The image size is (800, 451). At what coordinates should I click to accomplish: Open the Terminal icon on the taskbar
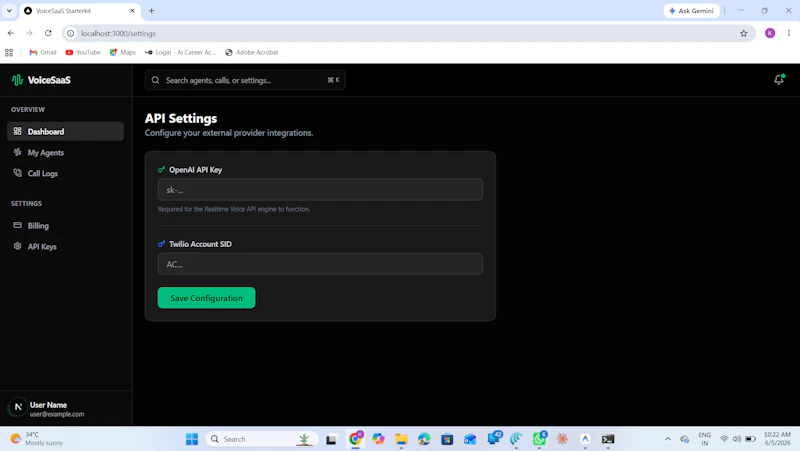608,439
